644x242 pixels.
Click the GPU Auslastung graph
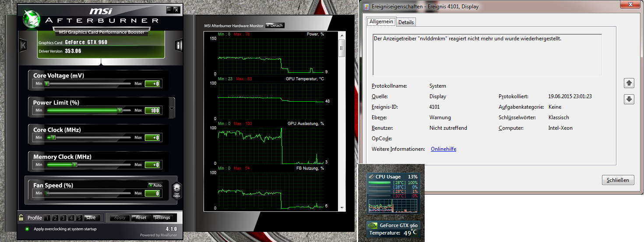coord(271,146)
